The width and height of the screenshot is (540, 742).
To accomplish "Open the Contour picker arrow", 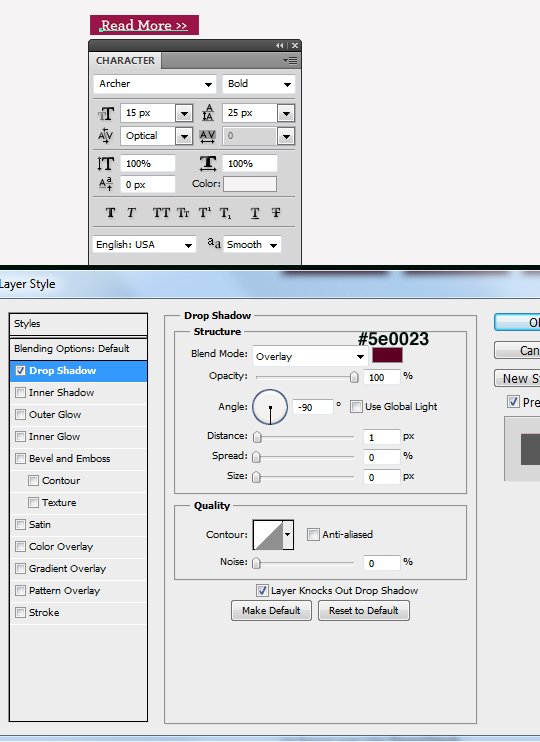I will point(288,535).
